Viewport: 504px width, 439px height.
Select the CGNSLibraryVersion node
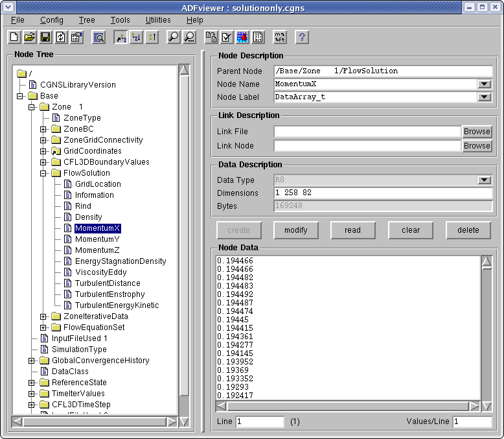(78, 85)
